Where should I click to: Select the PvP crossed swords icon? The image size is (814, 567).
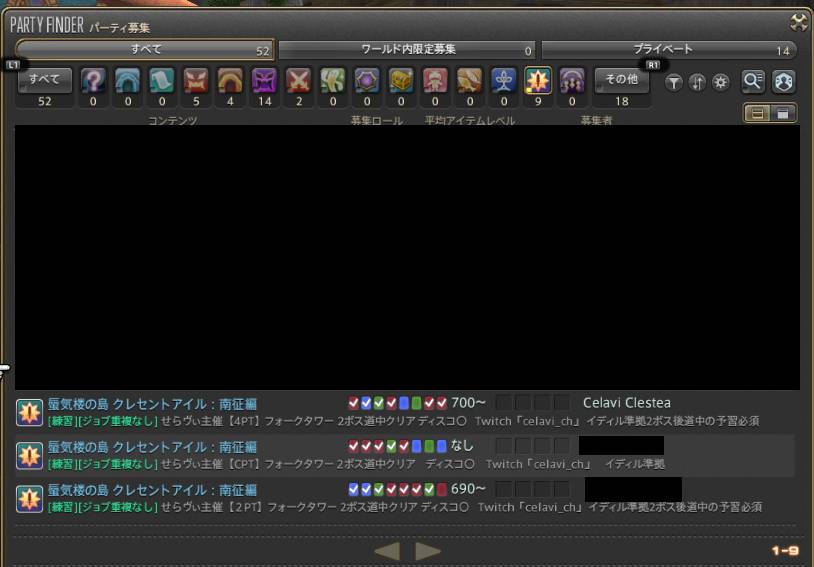[299, 80]
